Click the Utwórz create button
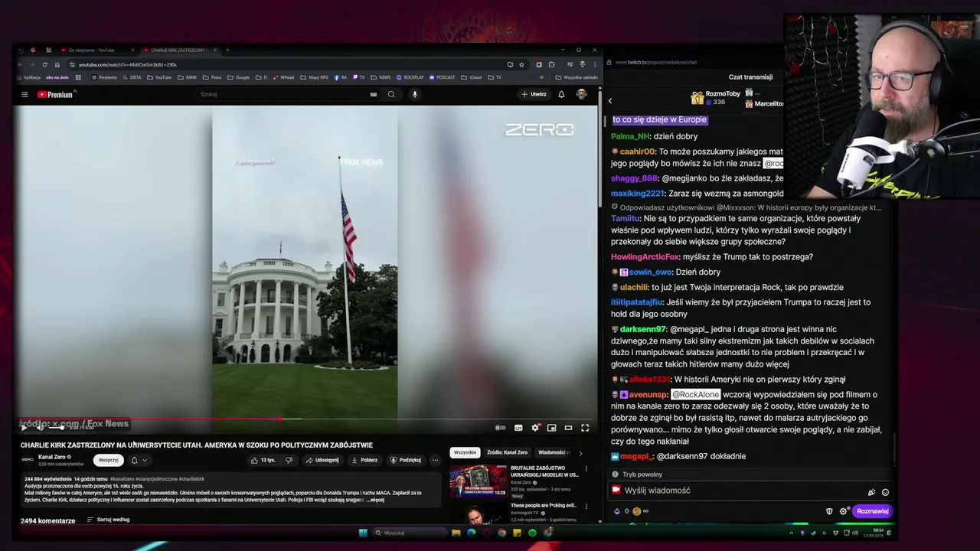The height and width of the screenshot is (551, 980). [x=534, y=94]
